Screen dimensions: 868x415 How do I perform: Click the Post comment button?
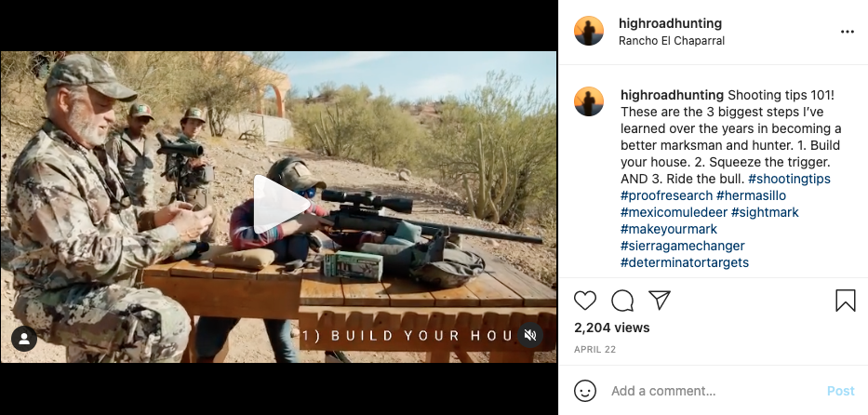840,391
